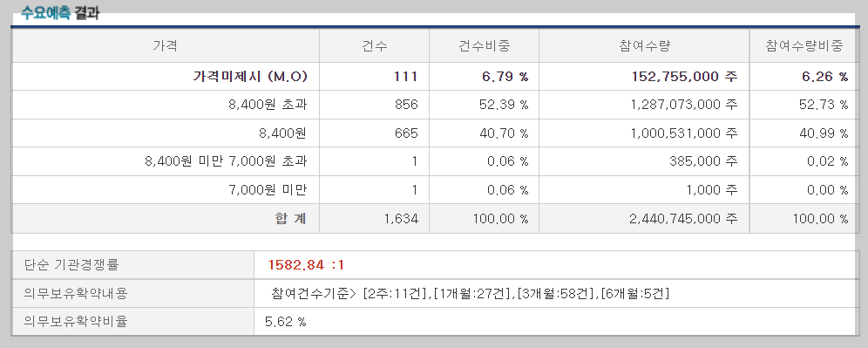The height and width of the screenshot is (348, 868).
Task: Click the share value 40.99 %
Action: coord(824,133)
